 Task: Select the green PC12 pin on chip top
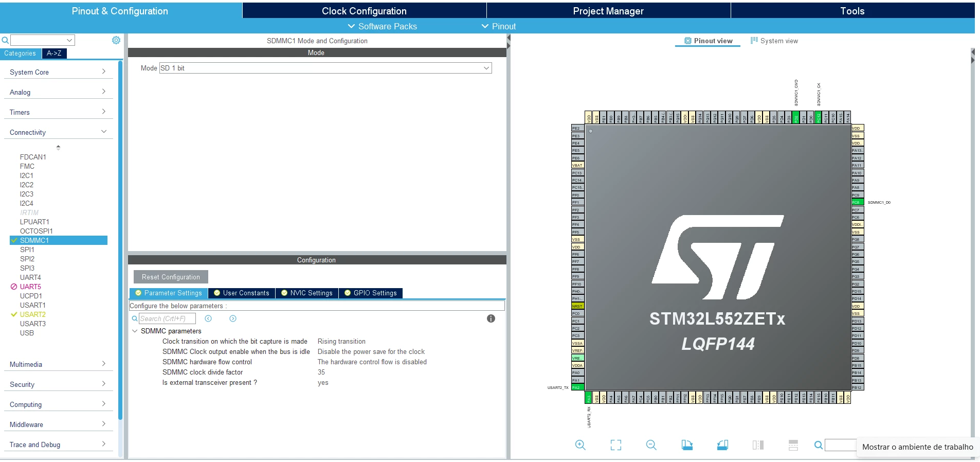(x=819, y=117)
